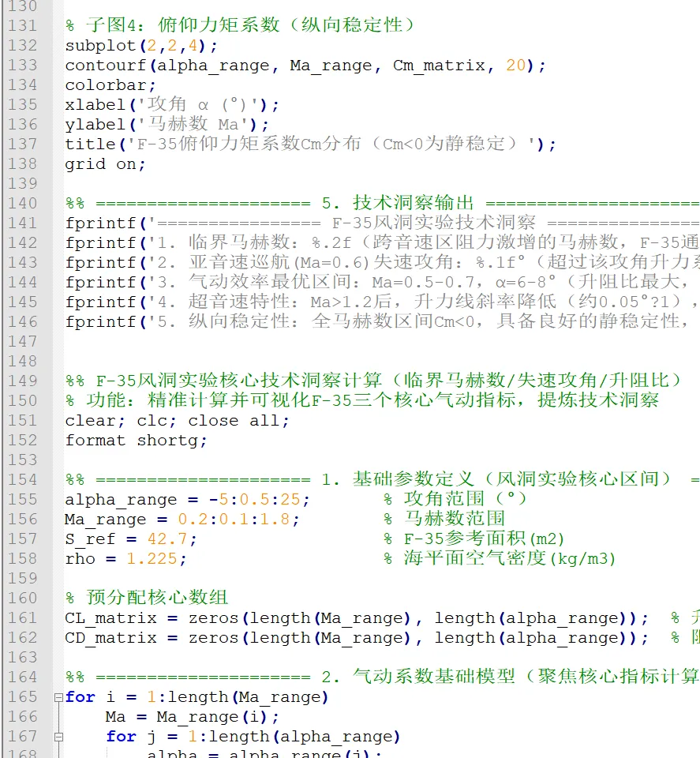
Task: Click the 'rho = 1.225;' assignment
Action: [x=125, y=559]
